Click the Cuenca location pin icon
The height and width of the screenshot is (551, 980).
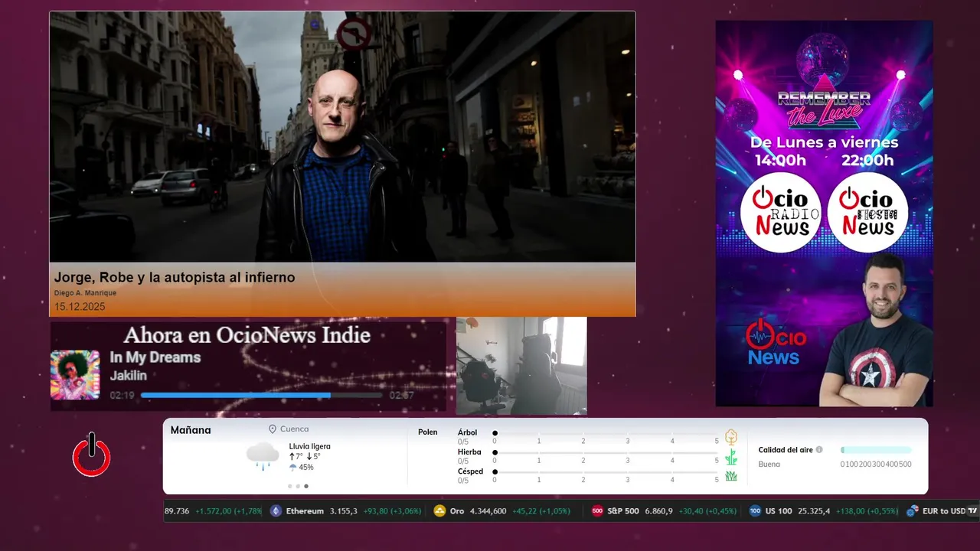tap(273, 429)
